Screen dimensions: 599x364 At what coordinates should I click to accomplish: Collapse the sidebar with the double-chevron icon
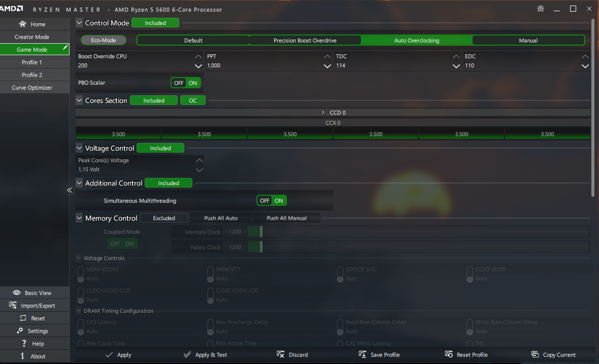coord(70,190)
